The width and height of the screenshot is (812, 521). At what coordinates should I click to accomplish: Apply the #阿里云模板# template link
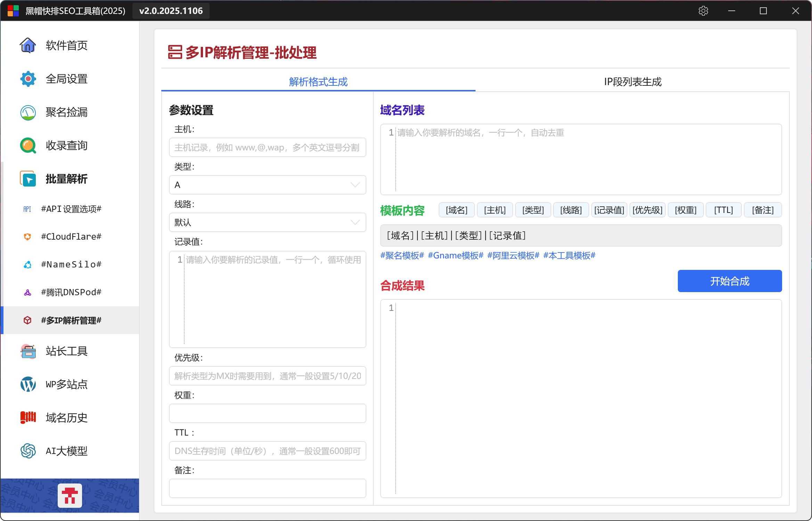[513, 256]
